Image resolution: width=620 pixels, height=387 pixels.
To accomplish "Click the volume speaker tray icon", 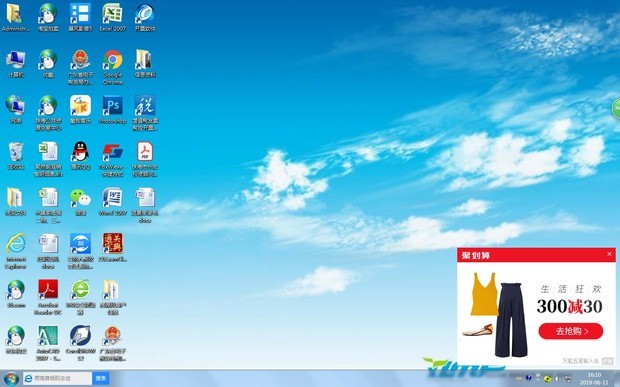I will tap(557, 379).
